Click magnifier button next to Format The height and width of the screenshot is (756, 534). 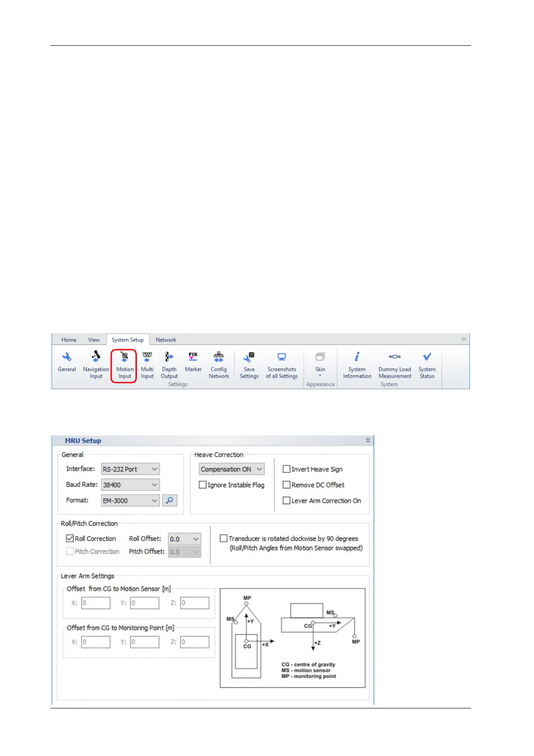170,500
